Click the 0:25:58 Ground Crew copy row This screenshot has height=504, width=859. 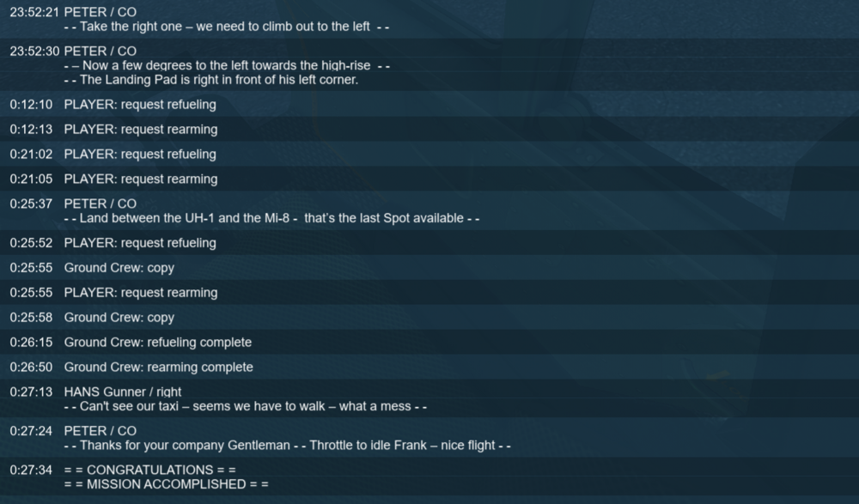429,317
